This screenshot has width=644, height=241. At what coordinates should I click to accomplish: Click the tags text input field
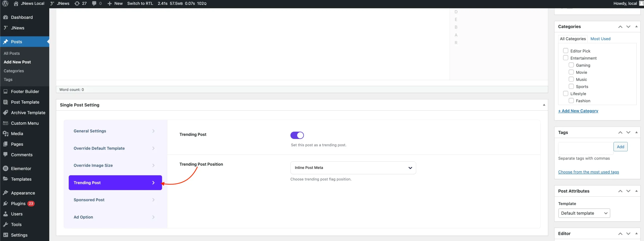click(585, 148)
